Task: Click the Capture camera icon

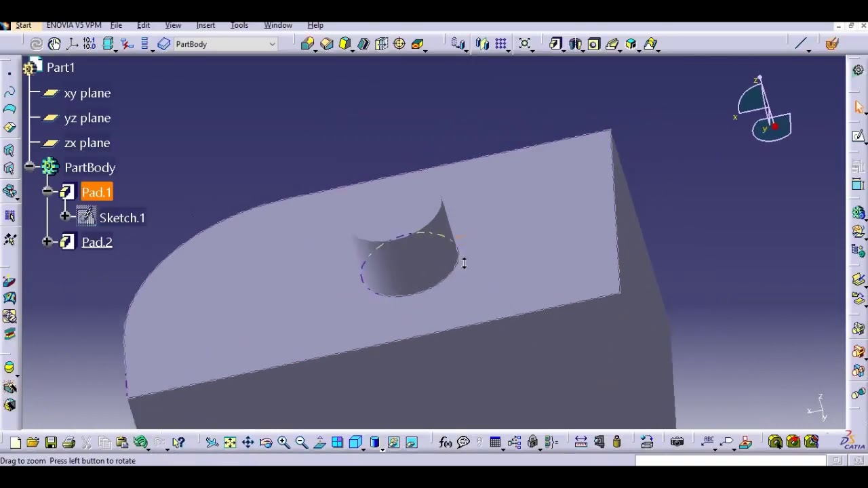Action: 677,443
